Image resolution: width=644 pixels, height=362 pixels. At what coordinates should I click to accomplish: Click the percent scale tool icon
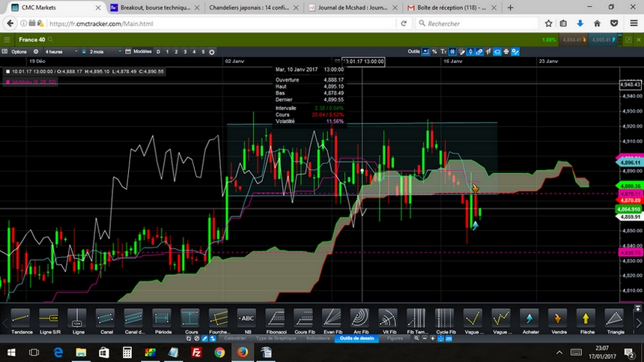[434, 52]
